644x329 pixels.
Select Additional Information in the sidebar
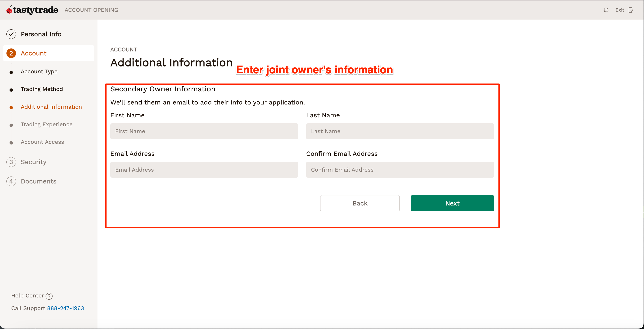point(51,106)
